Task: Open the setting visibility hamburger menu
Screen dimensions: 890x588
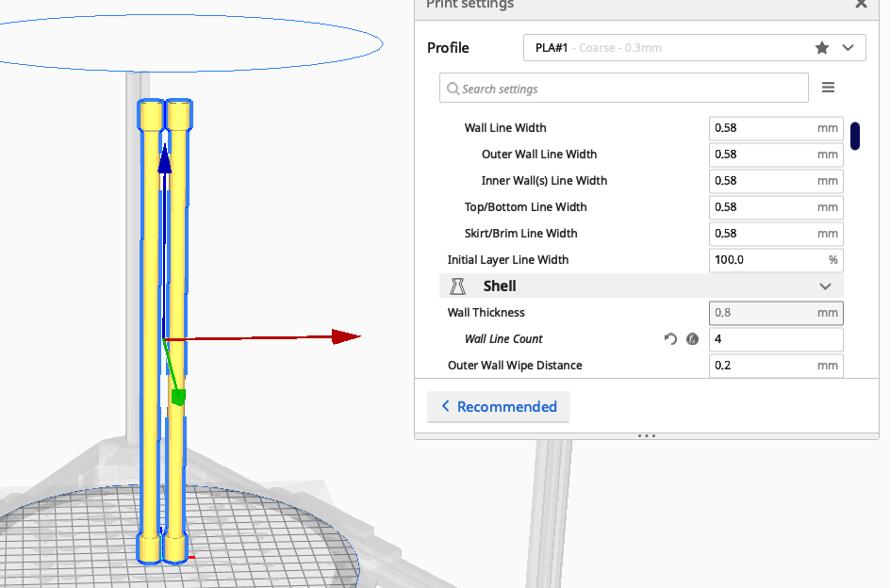Action: [x=828, y=88]
